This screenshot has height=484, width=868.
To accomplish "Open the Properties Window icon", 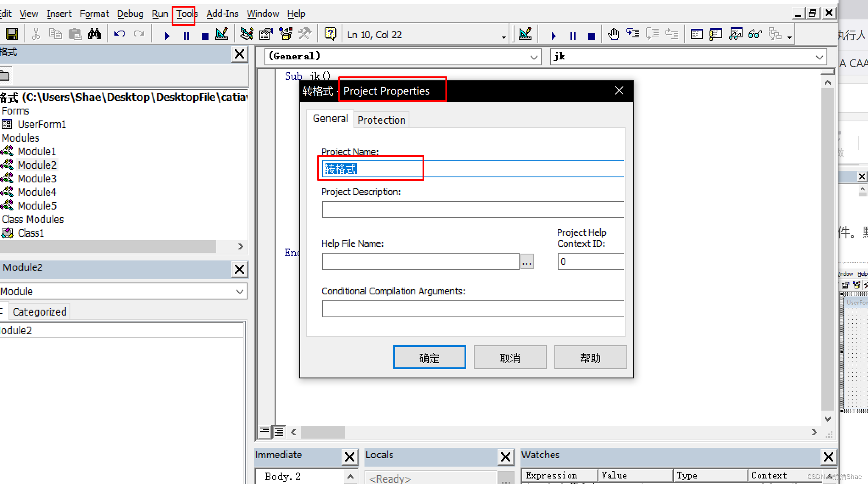I will 266,34.
